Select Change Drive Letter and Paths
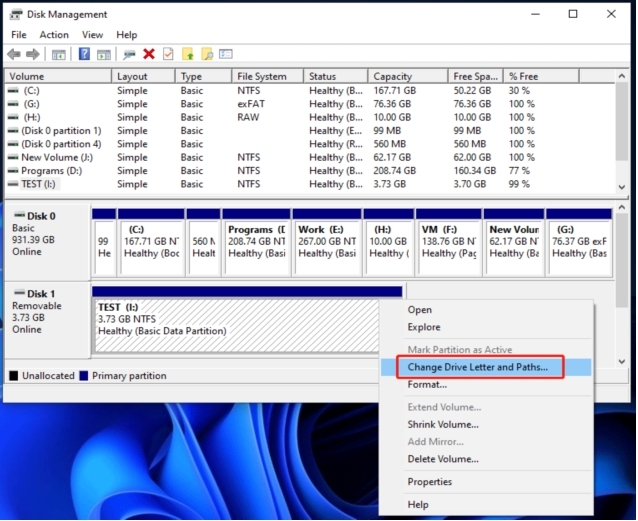 pyautogui.click(x=477, y=367)
